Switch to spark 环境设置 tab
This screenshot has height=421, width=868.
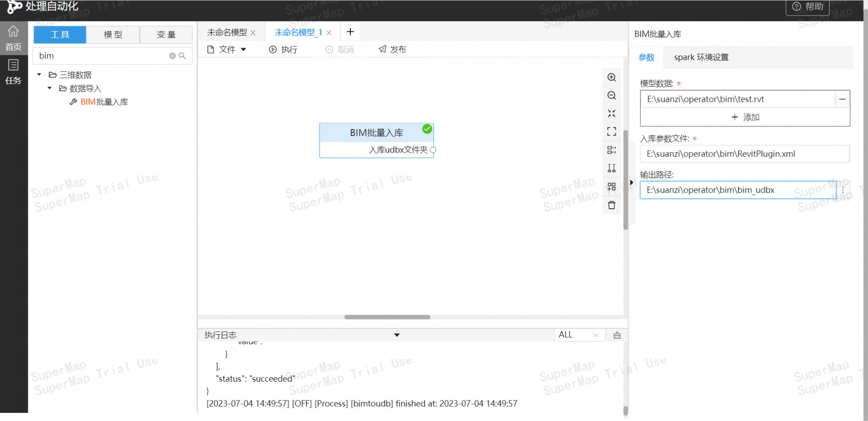[701, 58]
